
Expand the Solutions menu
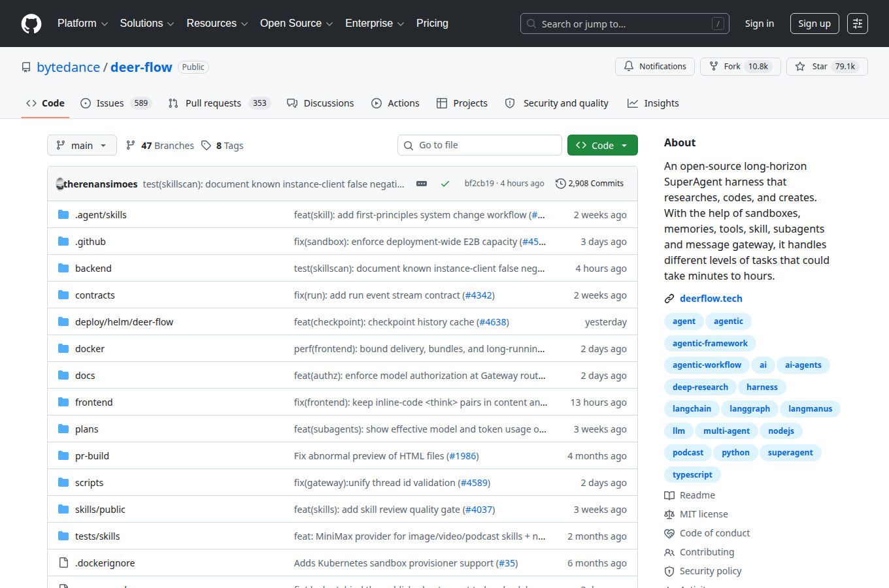pos(147,24)
